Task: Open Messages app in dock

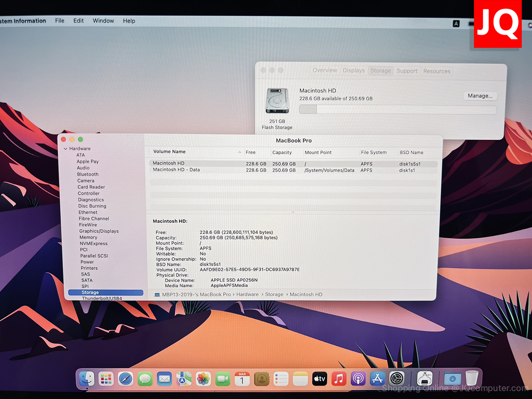Action: pos(145,379)
